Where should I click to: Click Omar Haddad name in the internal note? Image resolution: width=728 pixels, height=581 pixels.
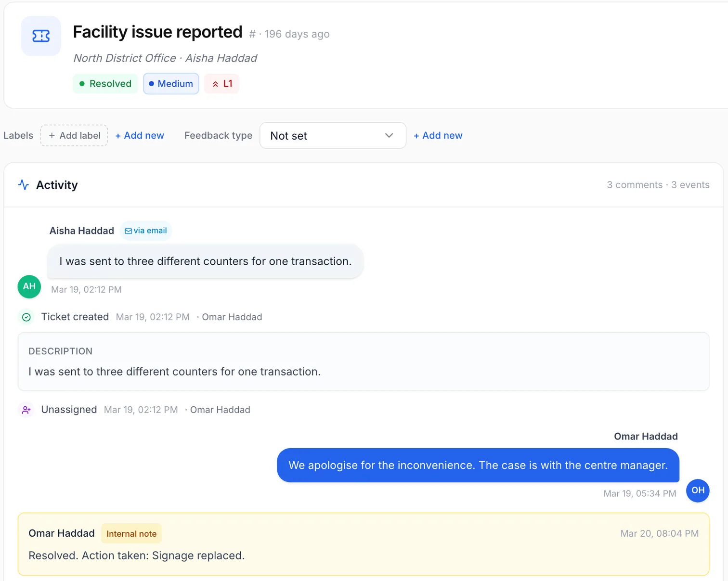pyautogui.click(x=62, y=533)
